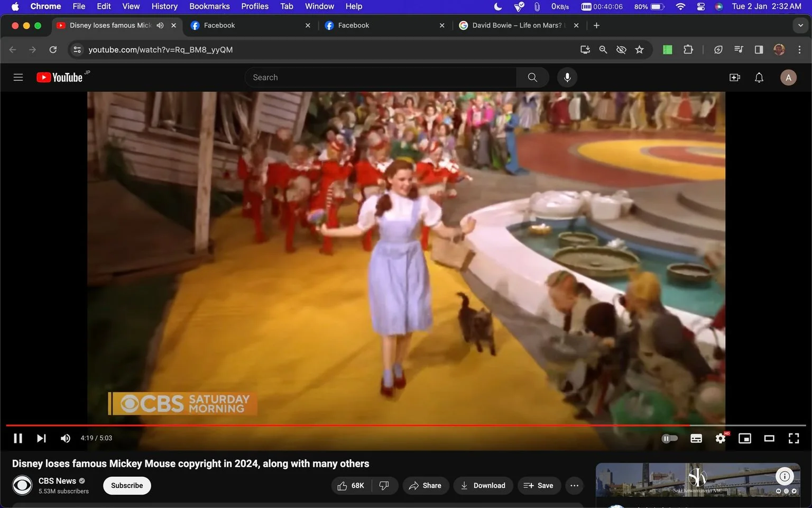Like the video with 68K likes
The width and height of the screenshot is (812, 508).
[352, 485]
